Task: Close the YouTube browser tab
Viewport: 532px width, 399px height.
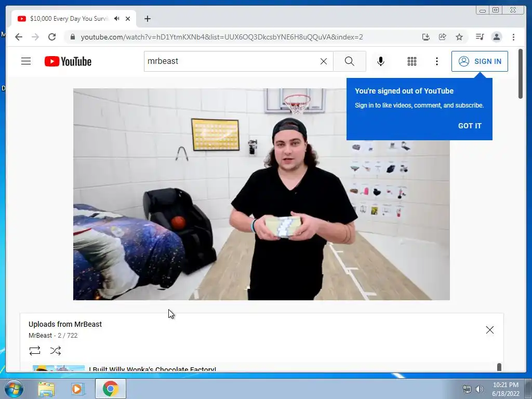Action: pos(128,19)
